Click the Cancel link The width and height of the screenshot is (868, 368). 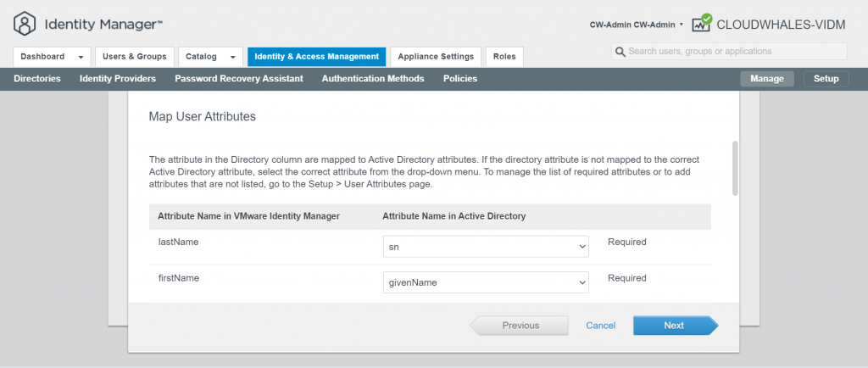(601, 326)
